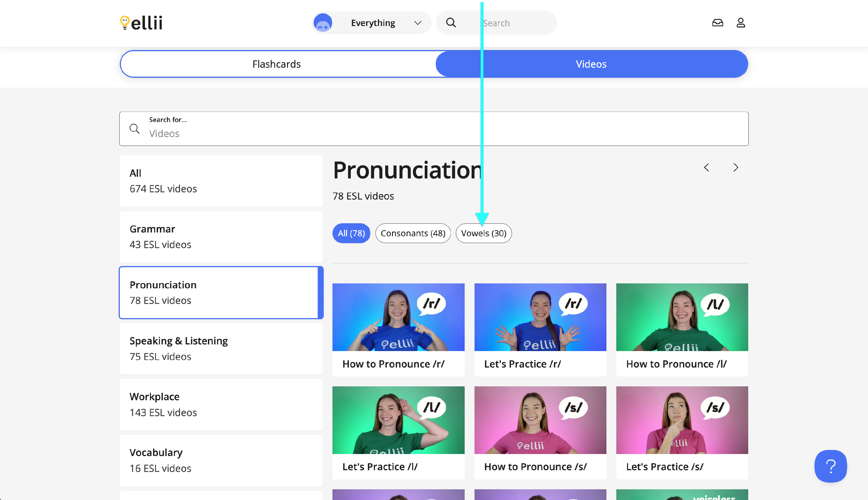Click the header search magnifier icon
868x500 pixels.
pos(451,23)
